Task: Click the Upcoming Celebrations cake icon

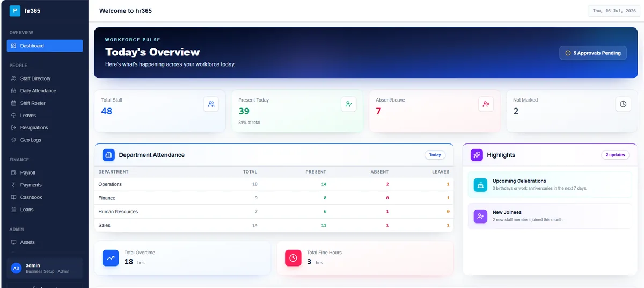Action: (480, 185)
